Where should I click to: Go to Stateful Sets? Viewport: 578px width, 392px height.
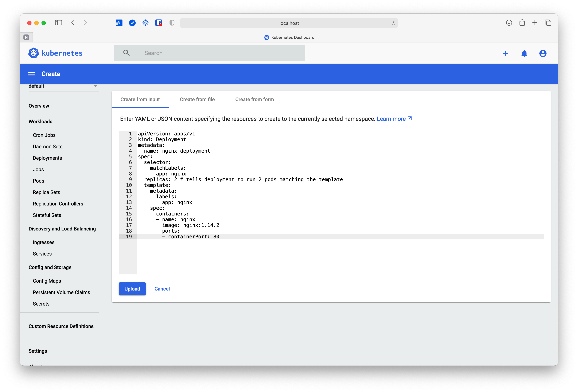click(47, 215)
